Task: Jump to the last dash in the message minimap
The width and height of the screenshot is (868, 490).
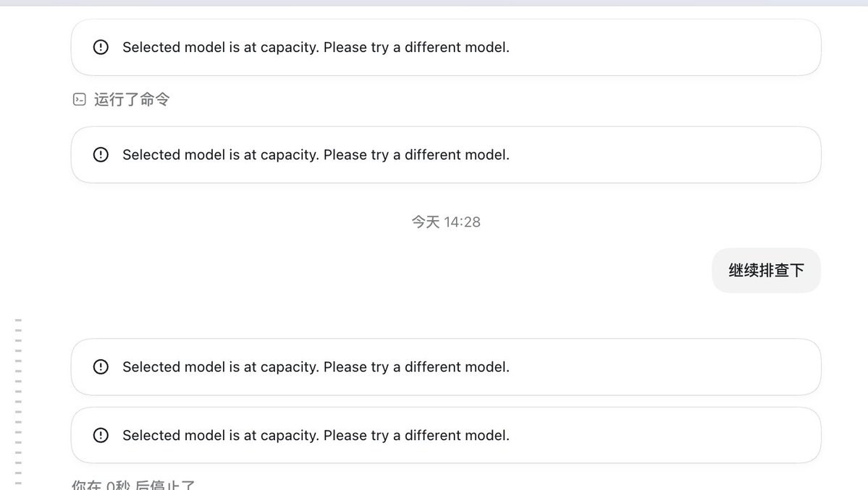Action: point(18,483)
